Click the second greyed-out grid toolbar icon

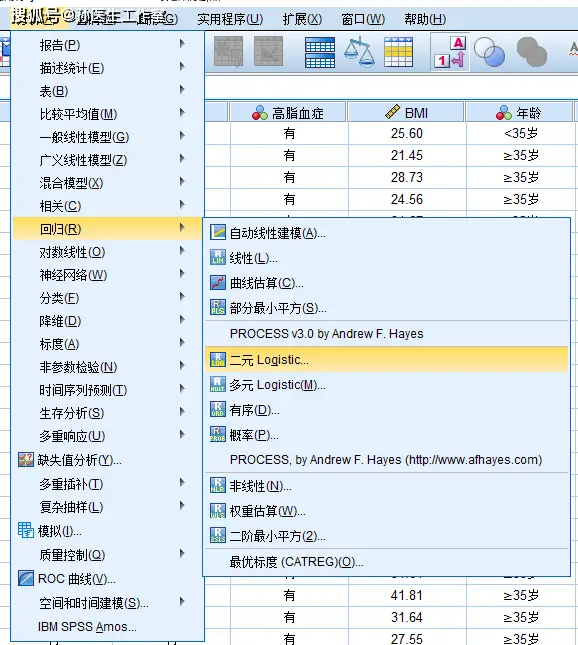click(268, 52)
